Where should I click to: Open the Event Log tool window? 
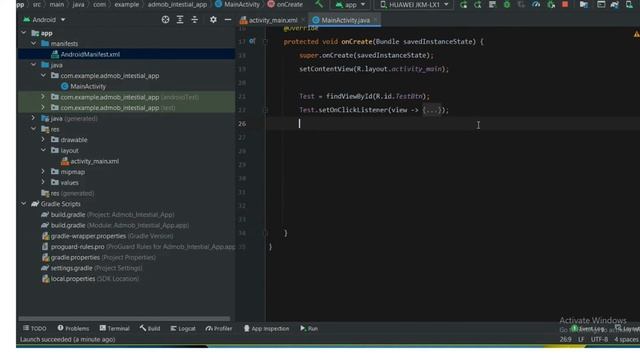[588, 329]
